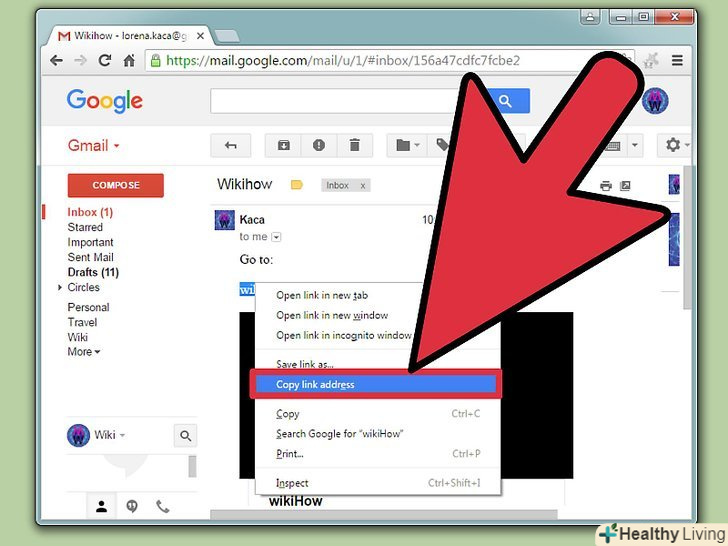
Task: Open the Sent Mail folder
Action: click(x=90, y=257)
